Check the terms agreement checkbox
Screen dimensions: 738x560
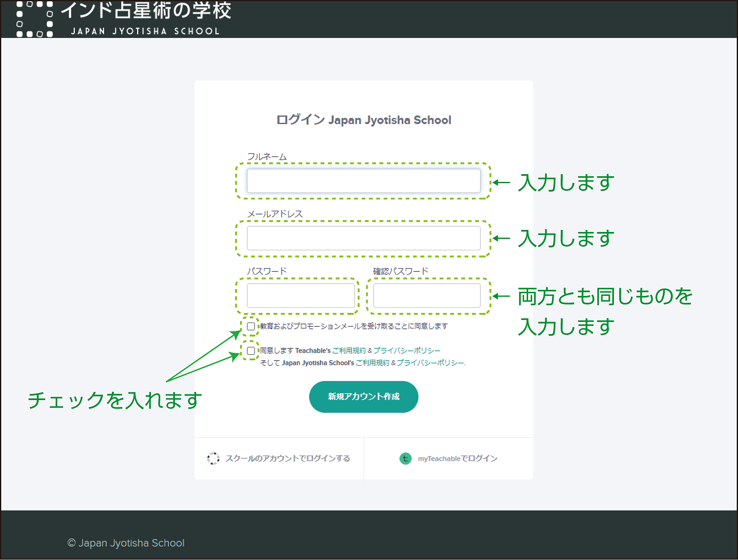(251, 351)
